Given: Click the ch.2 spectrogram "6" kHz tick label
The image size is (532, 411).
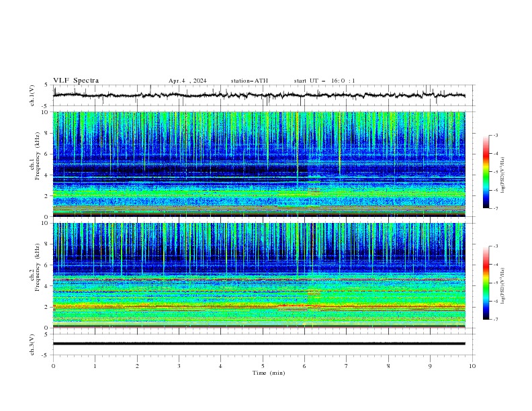Looking at the screenshot, I should coord(46,265).
